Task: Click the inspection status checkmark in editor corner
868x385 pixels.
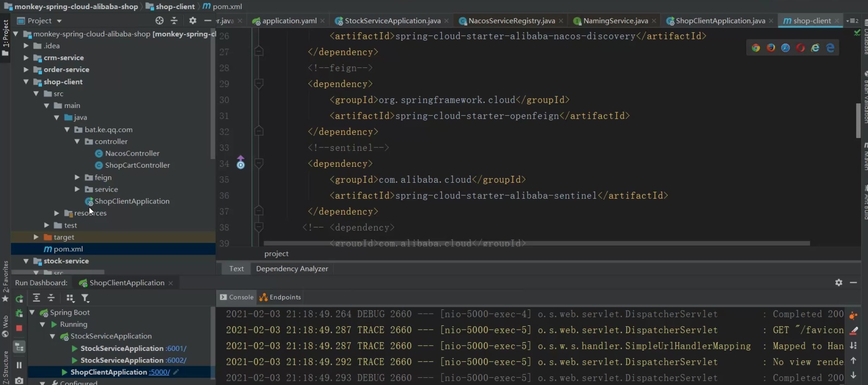Action: (857, 32)
